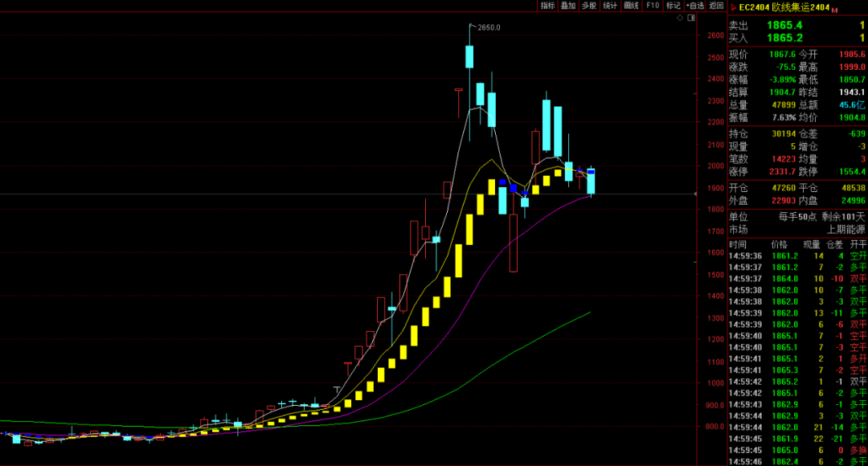868x466 pixels.
Task: Click the red M marker after the contract name
Action: tap(834, 10)
